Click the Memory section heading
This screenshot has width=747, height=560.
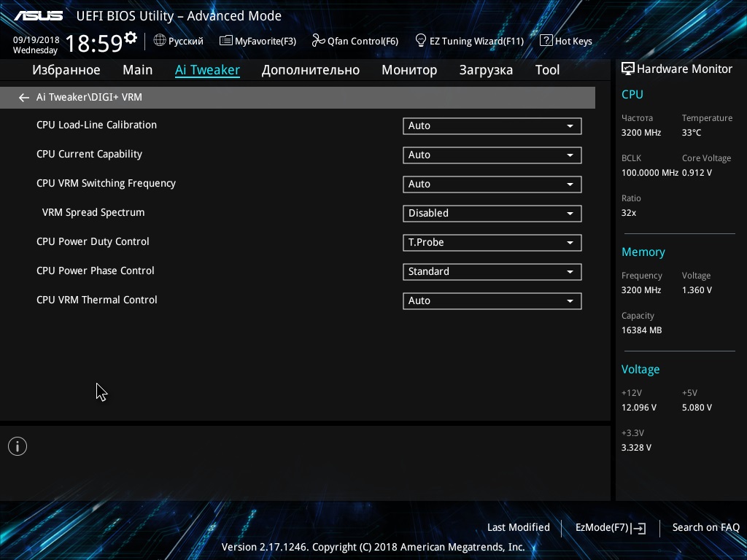coord(643,252)
